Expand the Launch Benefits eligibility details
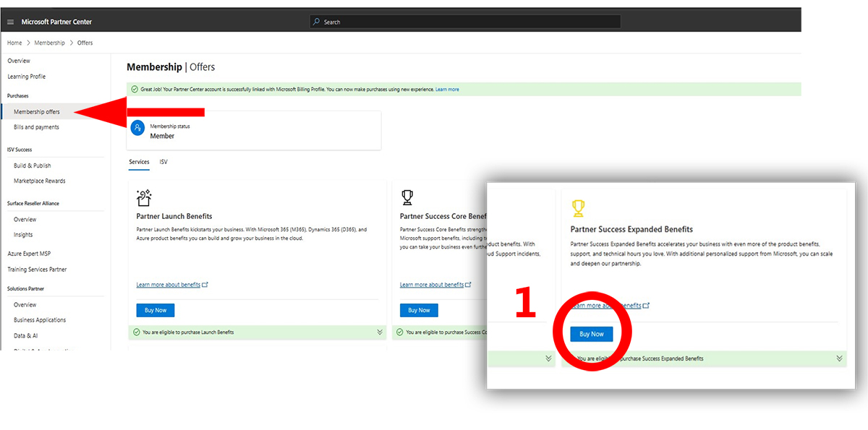Image resolution: width=868 pixels, height=430 pixels. tap(380, 332)
